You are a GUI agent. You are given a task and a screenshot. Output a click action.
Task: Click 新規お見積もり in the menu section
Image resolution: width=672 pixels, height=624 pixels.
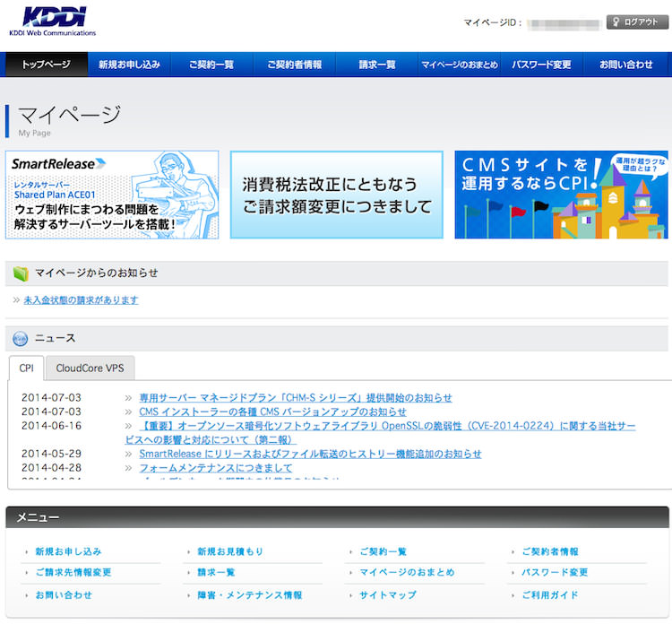pyautogui.click(x=230, y=551)
